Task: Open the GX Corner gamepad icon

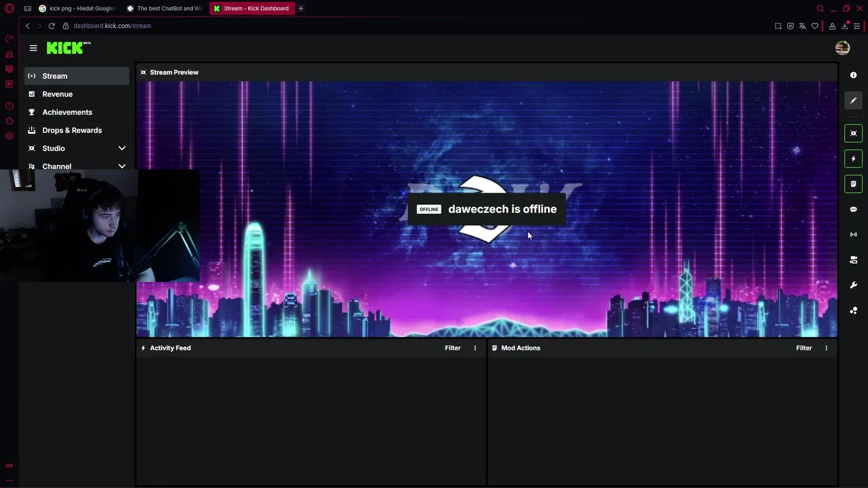Action: pyautogui.click(x=27, y=8)
